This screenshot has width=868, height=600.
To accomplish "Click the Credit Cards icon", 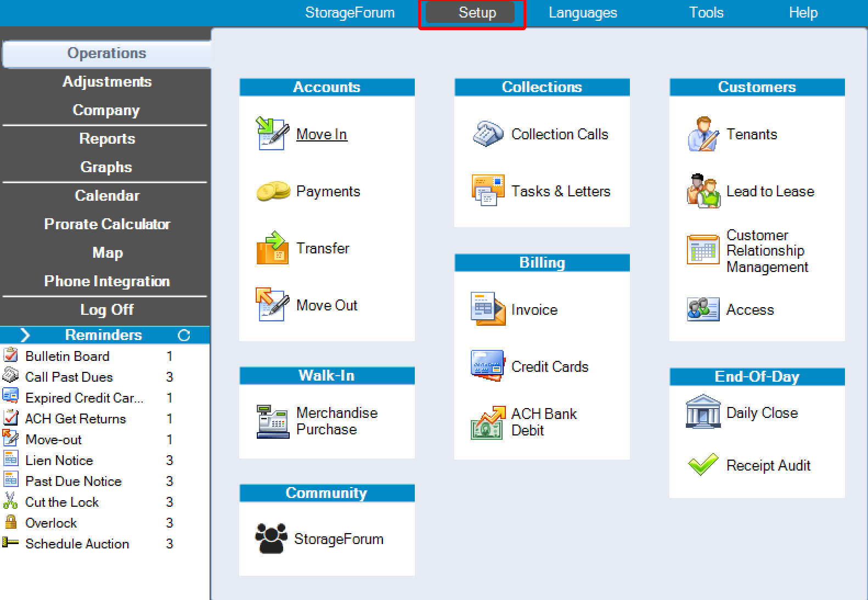I will click(488, 366).
